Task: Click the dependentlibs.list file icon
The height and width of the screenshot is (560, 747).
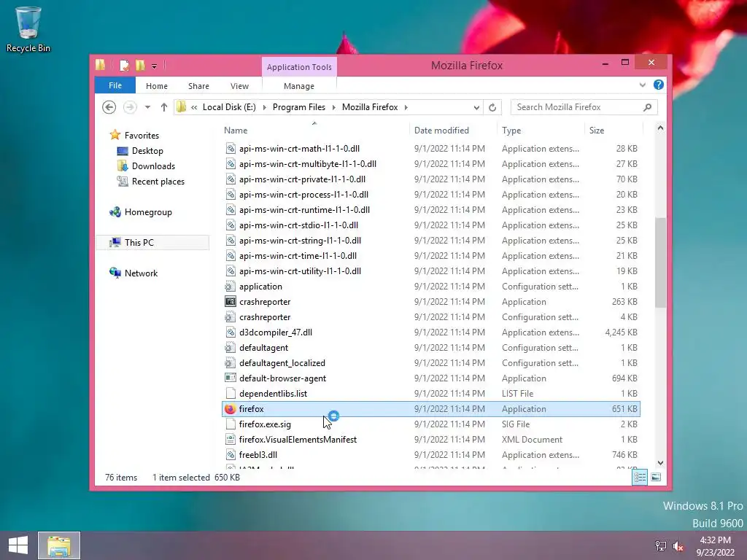Action: 230,393
